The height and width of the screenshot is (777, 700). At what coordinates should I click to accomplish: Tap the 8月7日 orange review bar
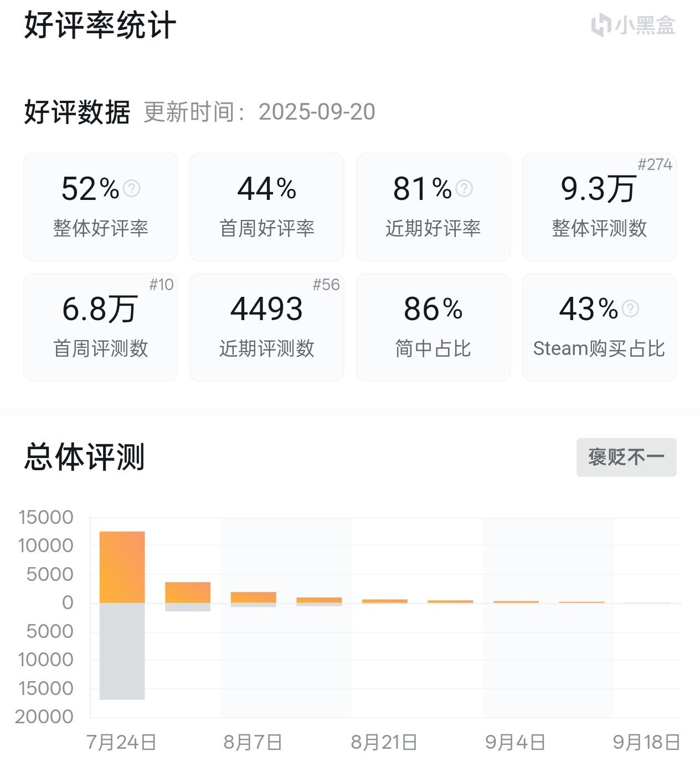pos(254,598)
